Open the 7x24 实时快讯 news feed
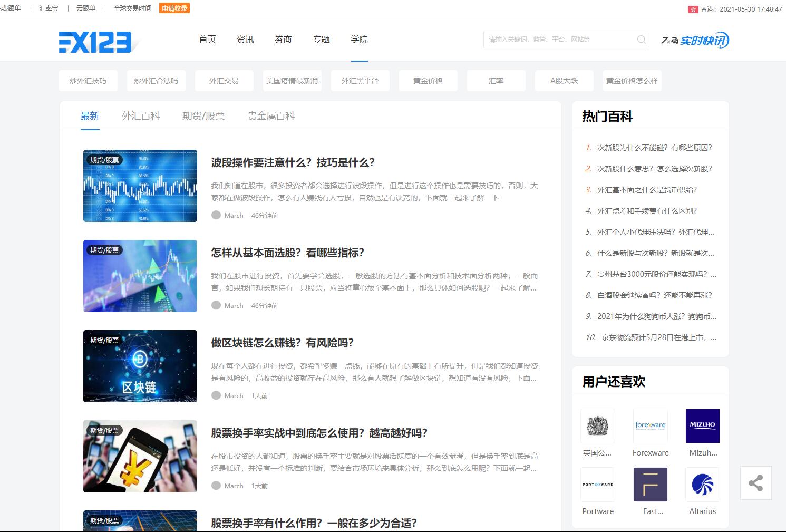 click(x=695, y=40)
